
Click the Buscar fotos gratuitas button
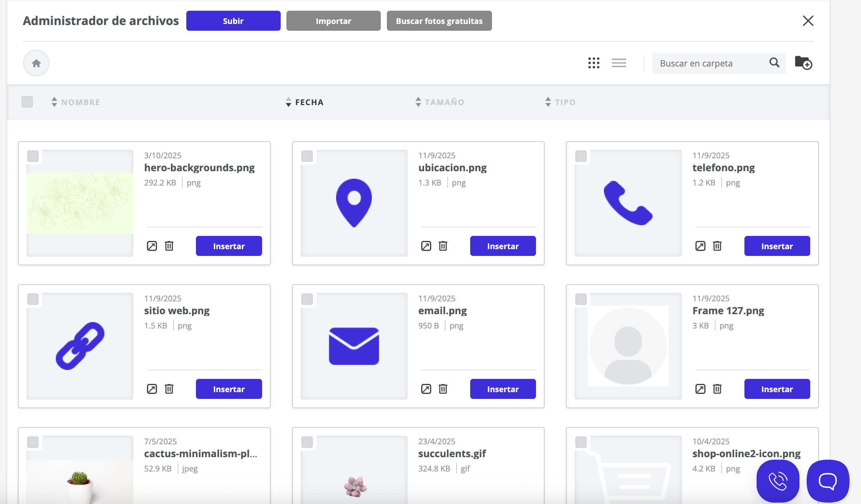pos(439,21)
